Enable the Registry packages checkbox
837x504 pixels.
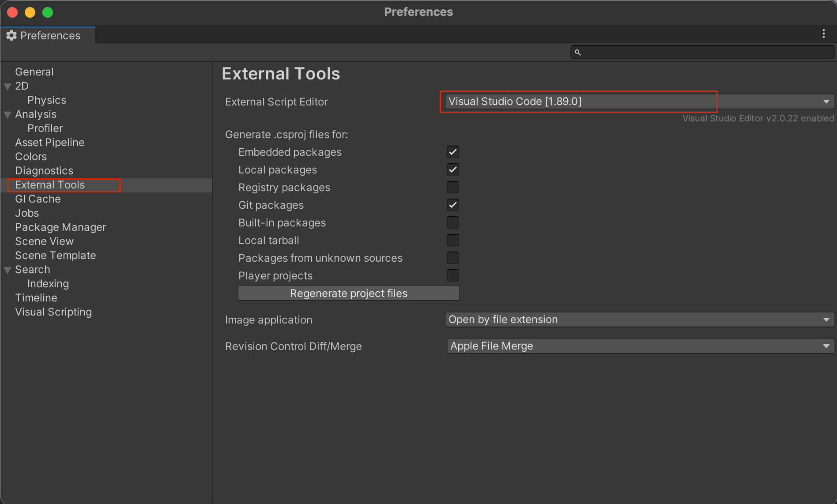[453, 187]
